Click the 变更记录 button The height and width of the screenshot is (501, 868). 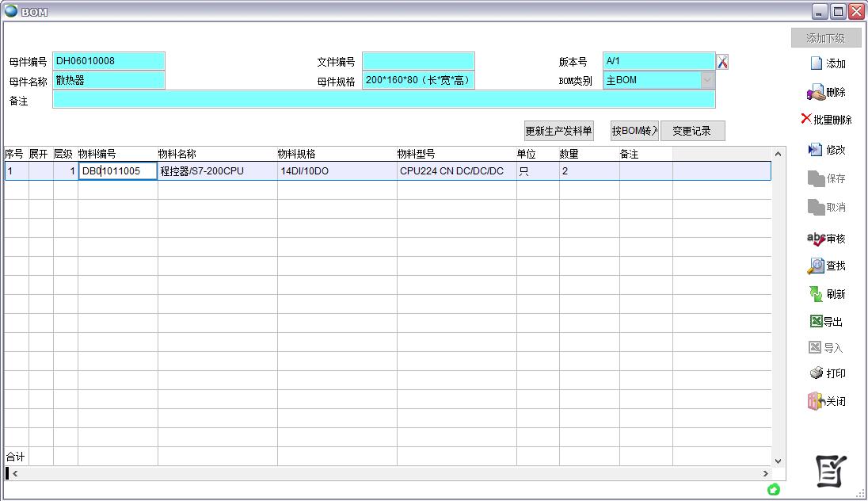pos(692,132)
